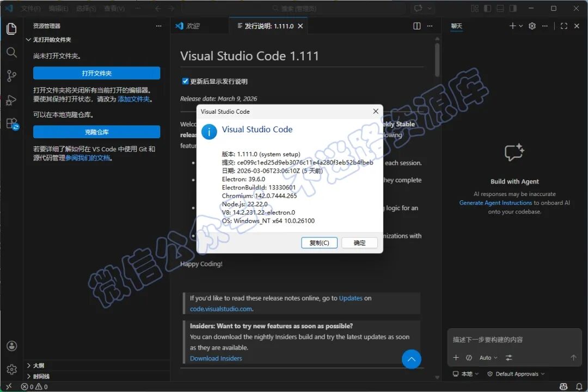Open chat settings gear icon
This screenshot has width=588, height=392.
click(532, 26)
